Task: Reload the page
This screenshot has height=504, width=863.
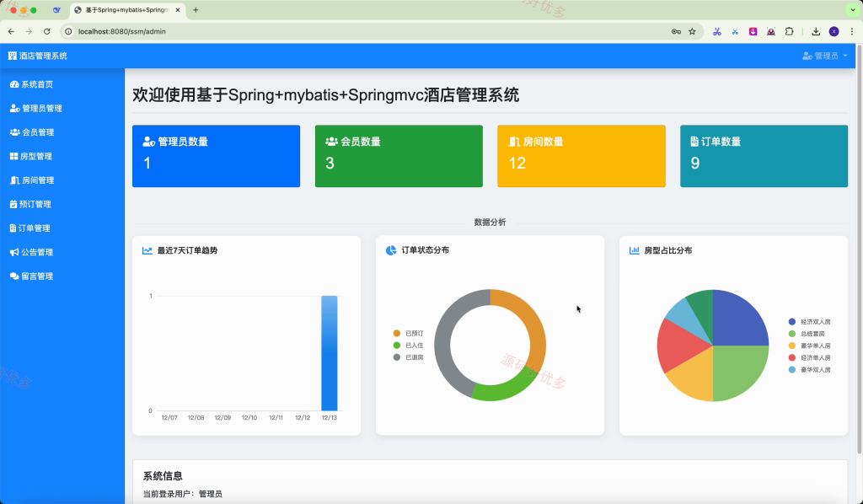Action: click(47, 31)
